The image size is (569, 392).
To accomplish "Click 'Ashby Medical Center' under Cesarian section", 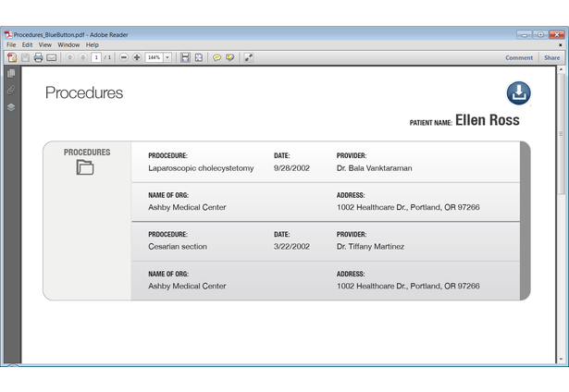I will tap(187, 286).
